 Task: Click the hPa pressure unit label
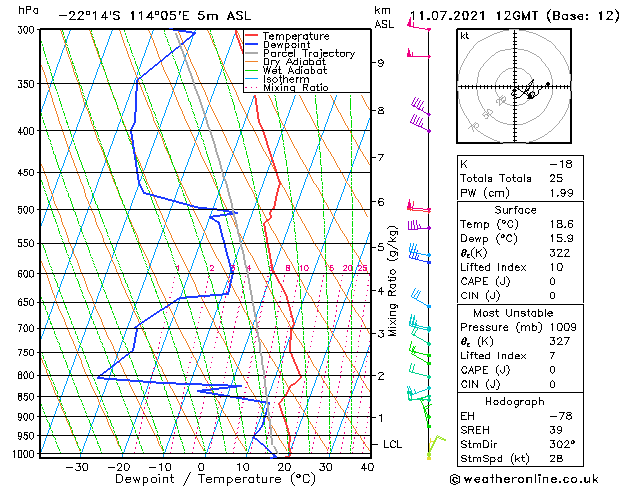tap(28, 11)
